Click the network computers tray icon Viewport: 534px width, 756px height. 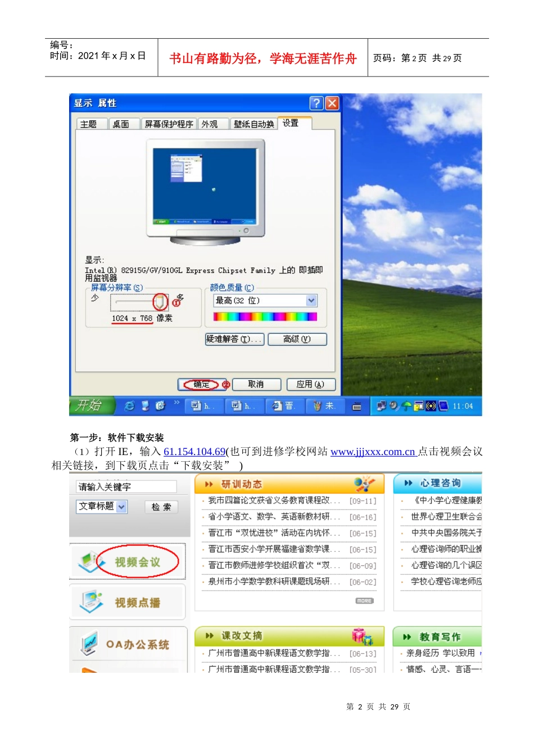[382, 406]
